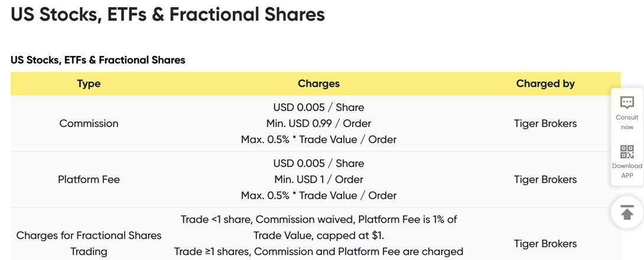Screen dimensions: 644x260
Task: Select the Charged by column header
Action: [x=545, y=84]
